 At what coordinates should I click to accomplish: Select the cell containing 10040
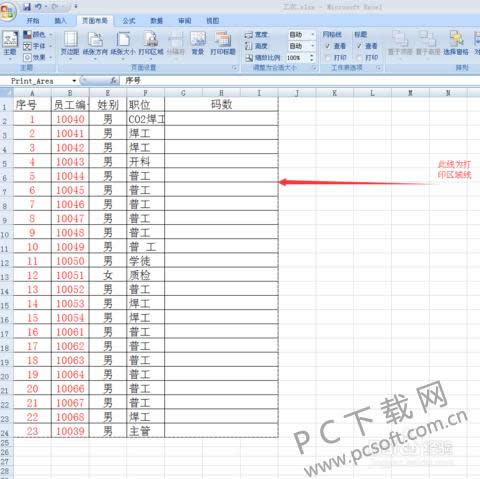(x=70, y=119)
